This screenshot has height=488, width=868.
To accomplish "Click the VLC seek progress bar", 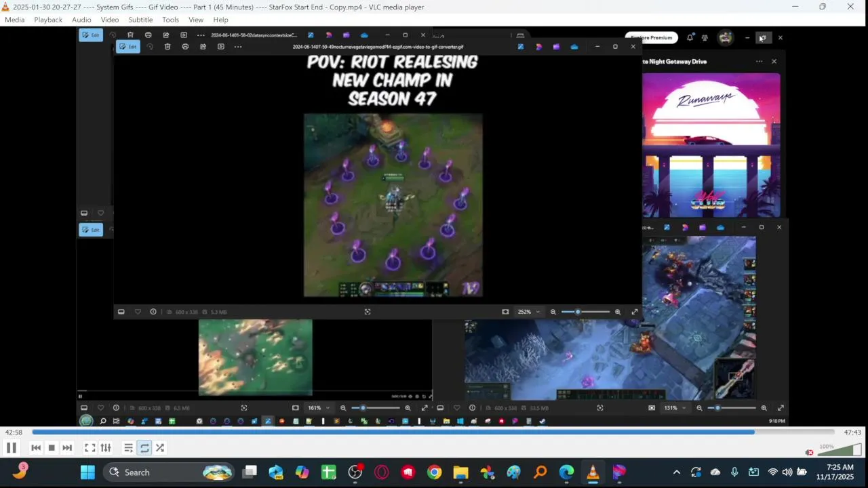I will (433, 432).
